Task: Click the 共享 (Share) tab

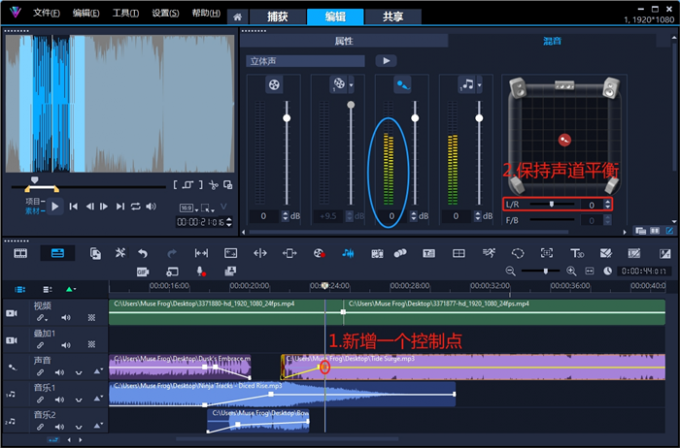Action: (395, 16)
